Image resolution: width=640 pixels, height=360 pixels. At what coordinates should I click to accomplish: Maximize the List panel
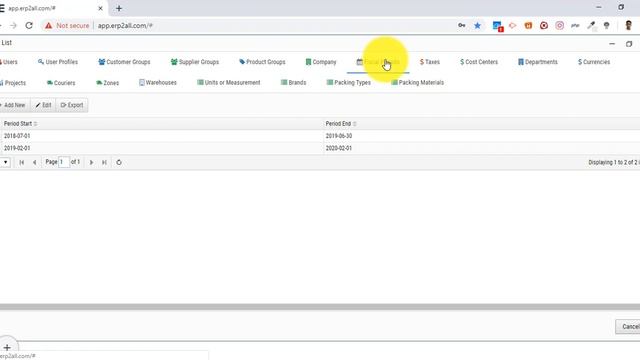coord(629,44)
